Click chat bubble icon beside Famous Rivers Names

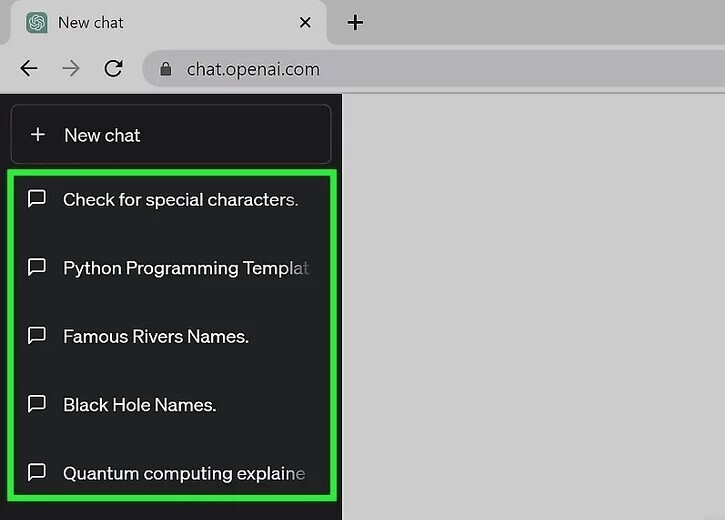[x=37, y=336]
